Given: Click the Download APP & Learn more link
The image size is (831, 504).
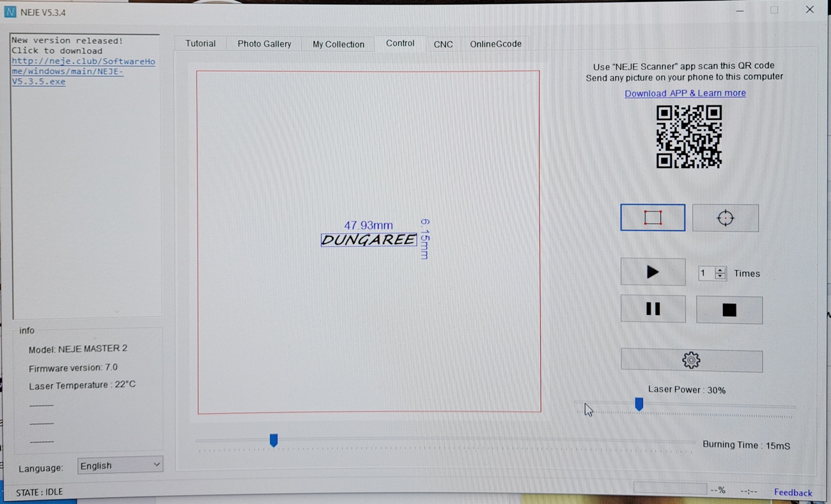Looking at the screenshot, I should [x=685, y=93].
